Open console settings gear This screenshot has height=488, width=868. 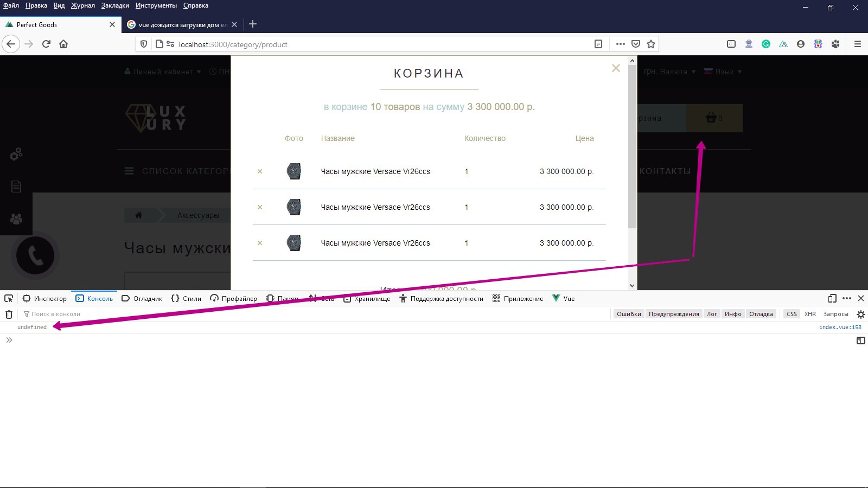click(860, 314)
